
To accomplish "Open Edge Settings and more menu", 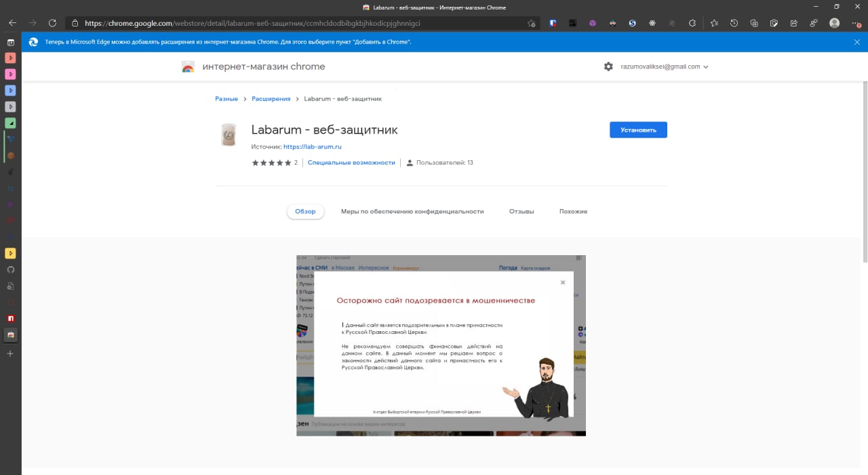I will pyautogui.click(x=855, y=23).
